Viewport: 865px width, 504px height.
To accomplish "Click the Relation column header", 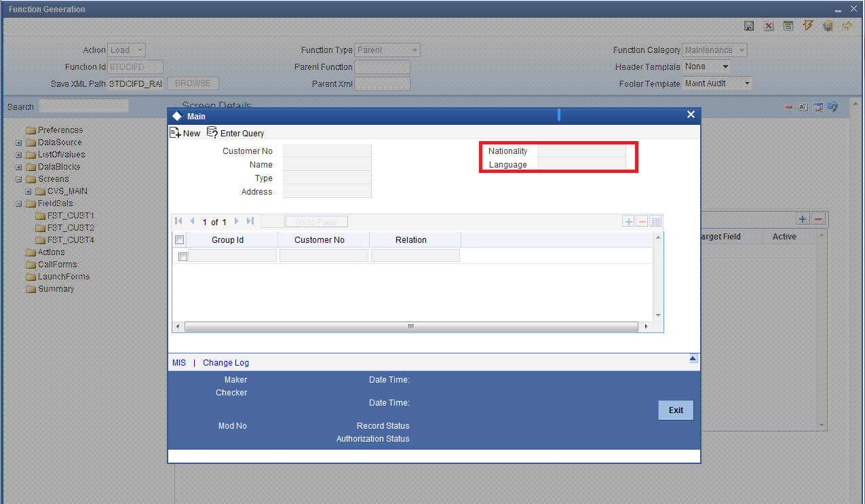I will click(415, 240).
